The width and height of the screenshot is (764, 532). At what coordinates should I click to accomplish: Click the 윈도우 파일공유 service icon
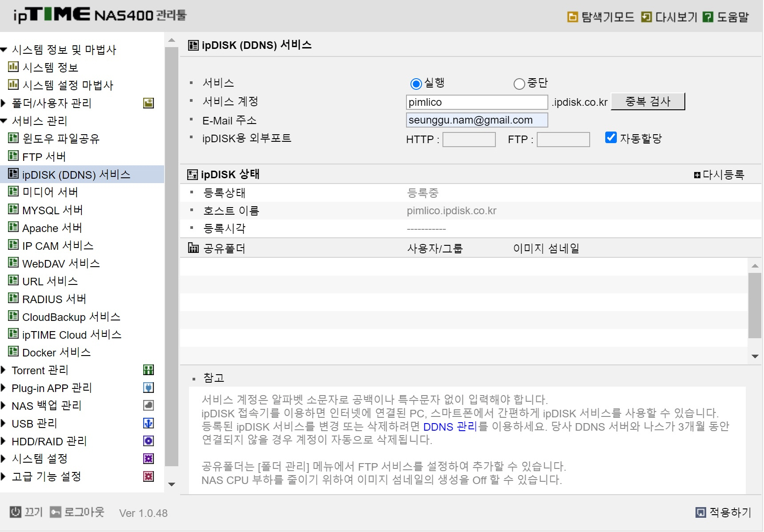tap(13, 138)
